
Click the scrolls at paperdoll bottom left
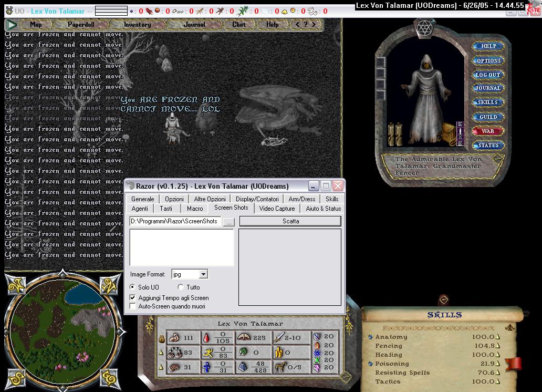[395, 134]
